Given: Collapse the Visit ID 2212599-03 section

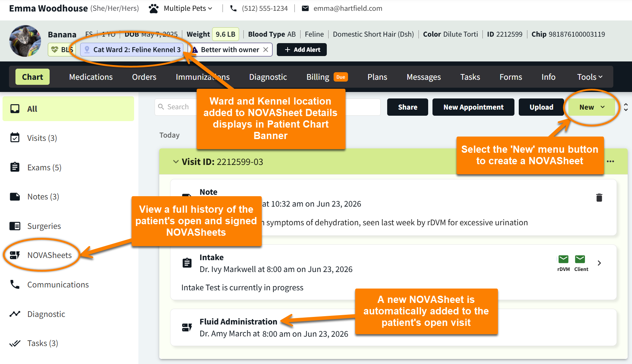Looking at the screenshot, I should coord(176,162).
